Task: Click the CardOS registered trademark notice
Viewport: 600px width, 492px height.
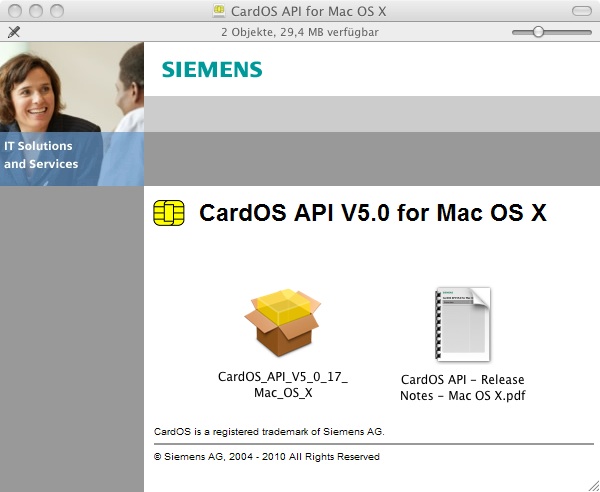Action: click(269, 432)
